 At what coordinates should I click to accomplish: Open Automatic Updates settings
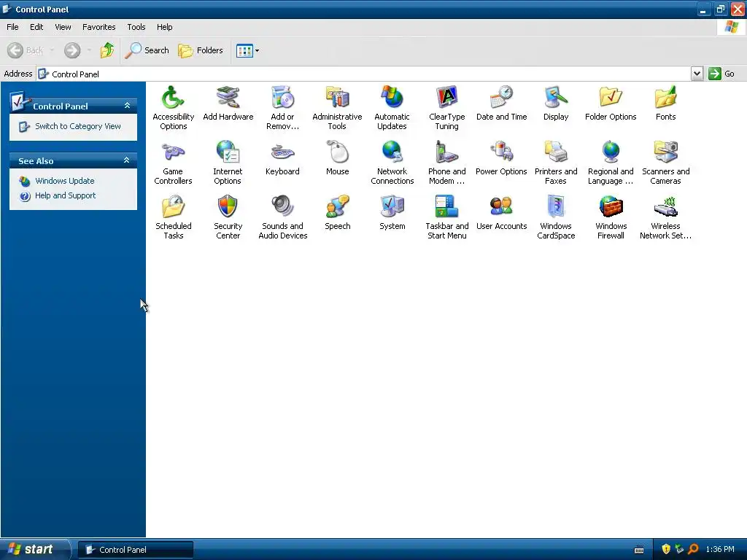coord(392,108)
